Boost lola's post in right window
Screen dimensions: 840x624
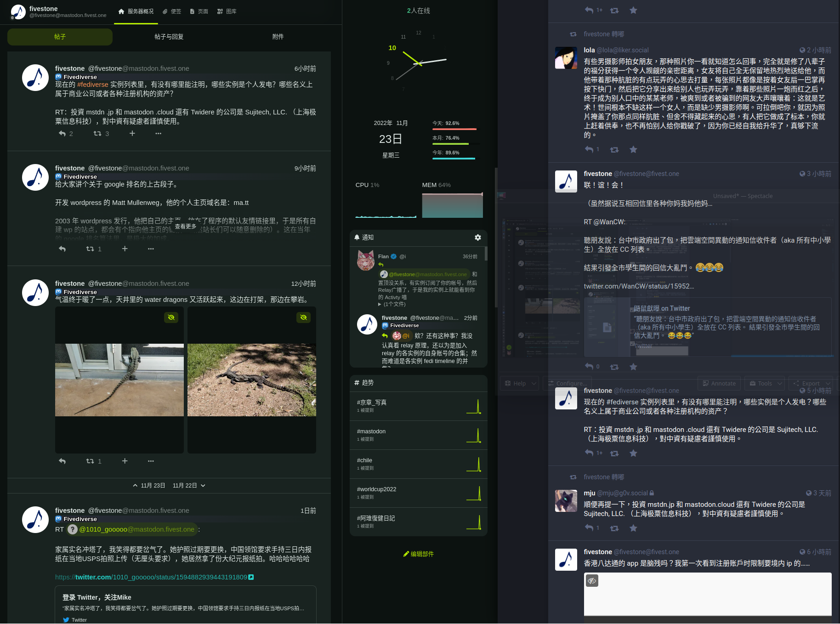pyautogui.click(x=614, y=150)
